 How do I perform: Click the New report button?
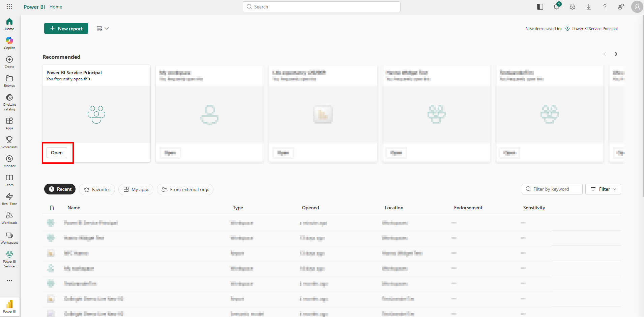[x=66, y=29]
